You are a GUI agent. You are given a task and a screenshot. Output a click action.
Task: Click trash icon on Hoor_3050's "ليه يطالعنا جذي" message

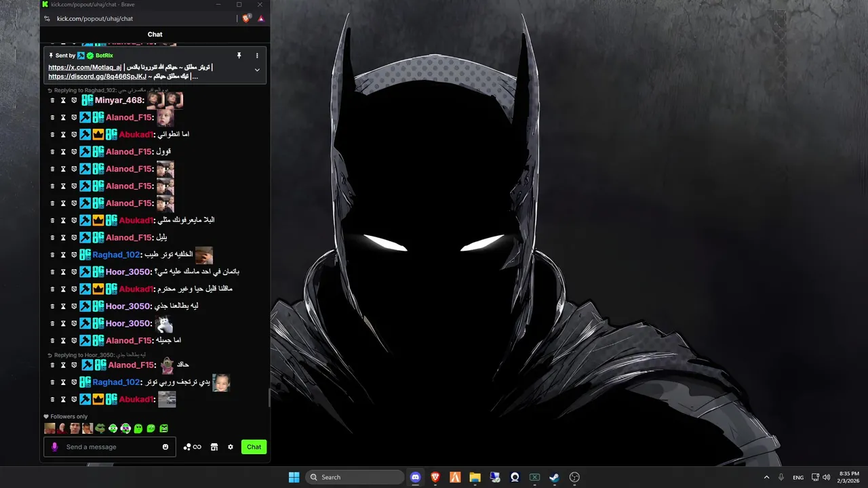52,306
